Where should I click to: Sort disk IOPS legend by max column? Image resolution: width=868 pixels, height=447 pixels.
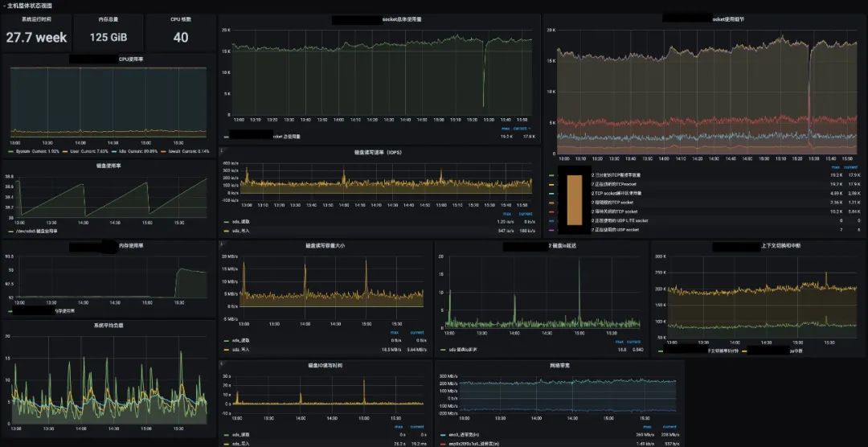(506, 213)
